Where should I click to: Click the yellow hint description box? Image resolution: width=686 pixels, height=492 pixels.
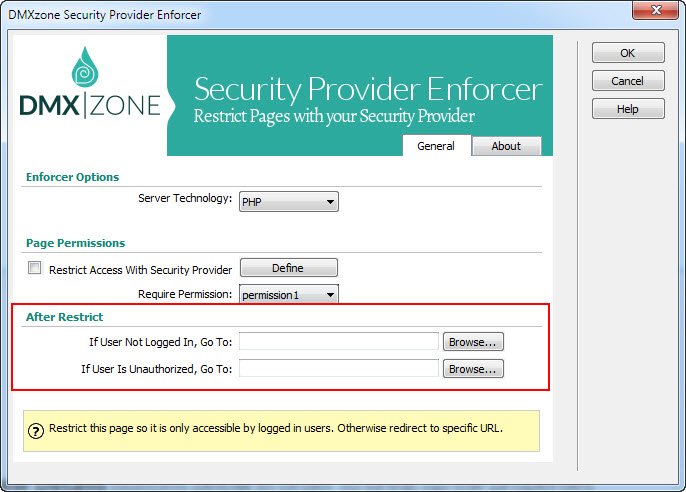pos(281,431)
